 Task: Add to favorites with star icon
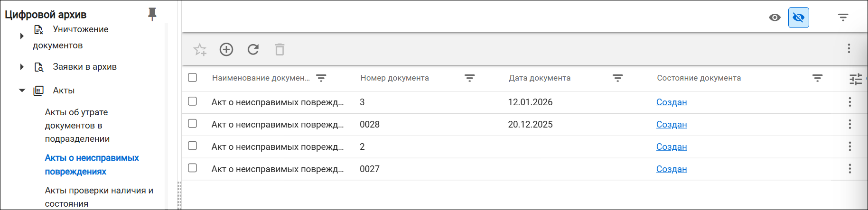click(x=200, y=49)
